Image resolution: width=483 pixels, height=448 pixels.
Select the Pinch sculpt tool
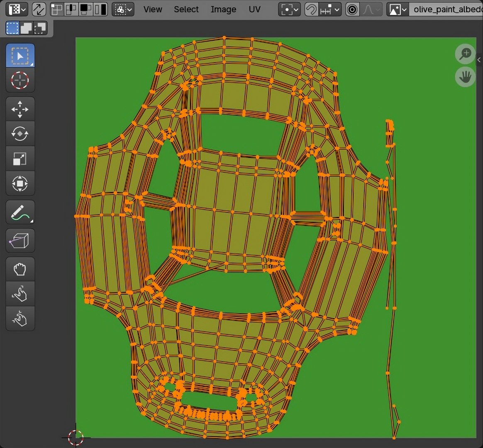pyautogui.click(x=20, y=319)
